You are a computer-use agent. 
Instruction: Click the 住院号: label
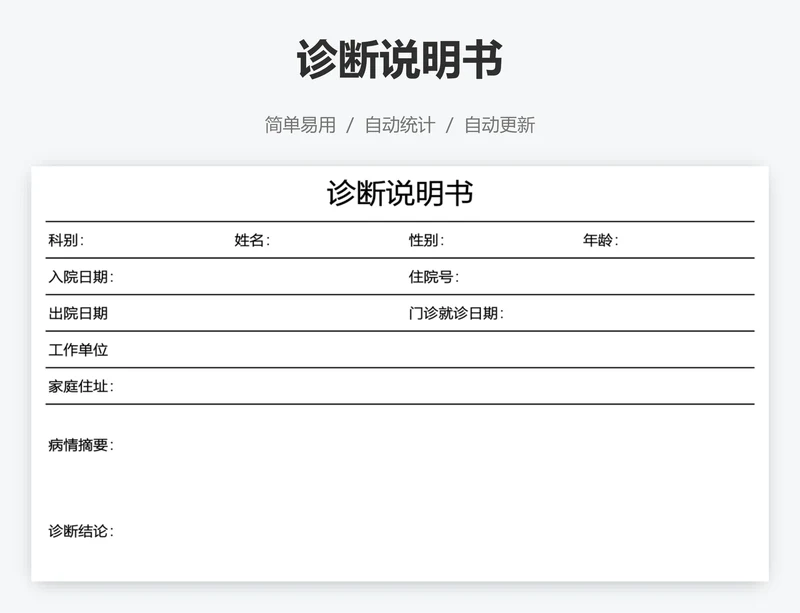pyautogui.click(x=434, y=277)
